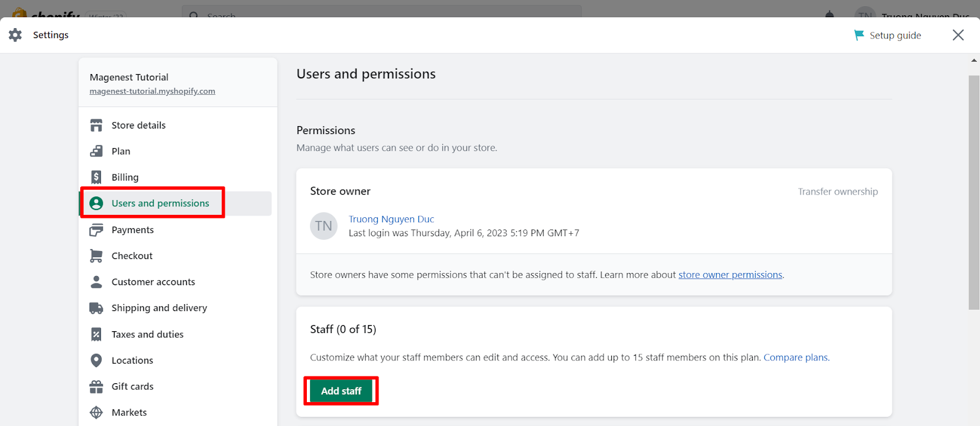Click the Plan icon in sidebar
980x426 pixels.
point(96,151)
